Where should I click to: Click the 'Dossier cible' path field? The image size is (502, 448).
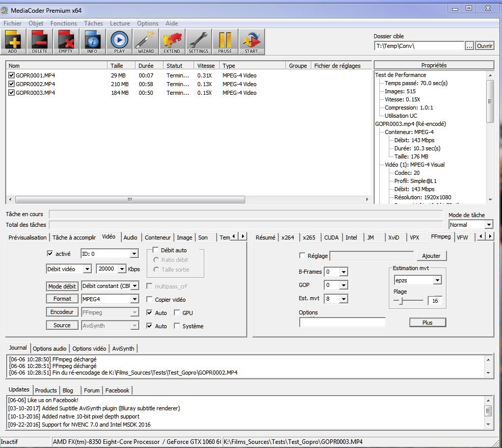click(x=419, y=46)
